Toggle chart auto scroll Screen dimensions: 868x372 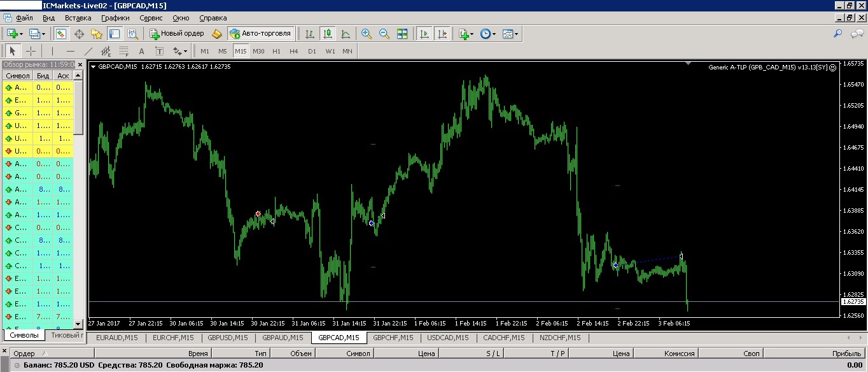tap(424, 34)
